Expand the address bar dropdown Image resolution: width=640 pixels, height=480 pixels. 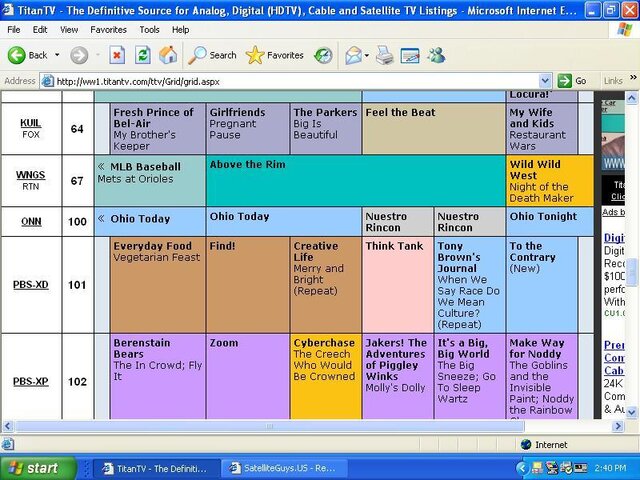click(545, 81)
